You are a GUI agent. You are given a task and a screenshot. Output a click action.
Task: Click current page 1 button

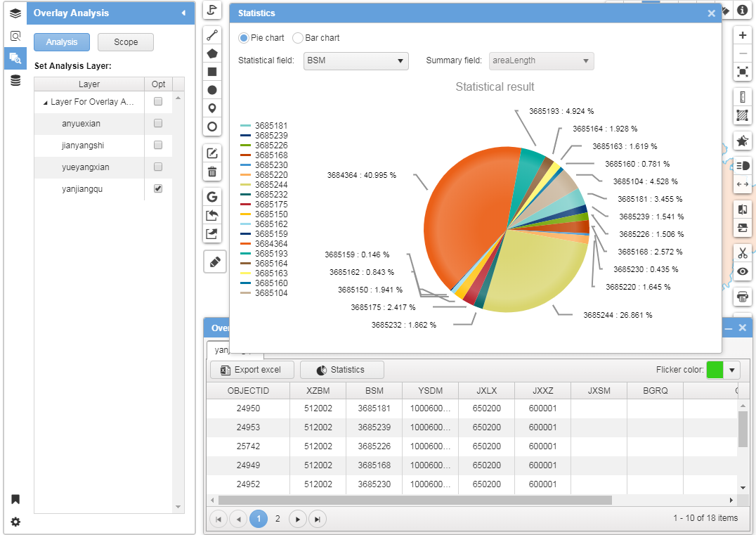(259, 519)
